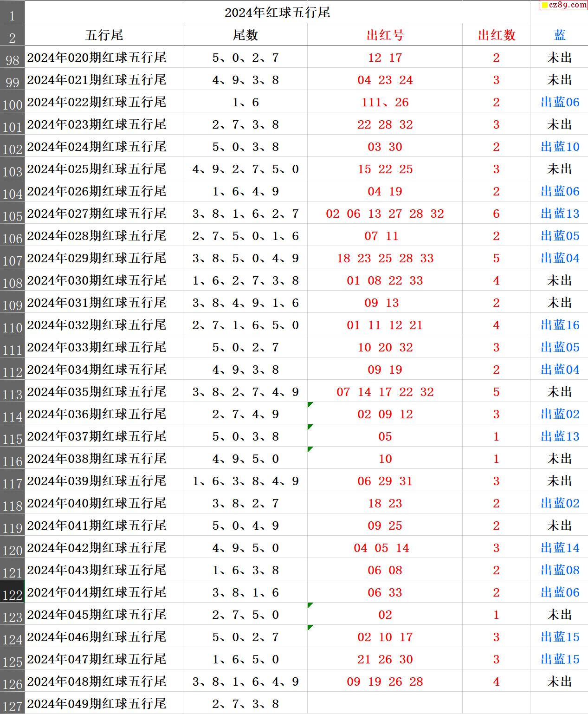The image size is (588, 714).
Task: Click the title cell 2024年红球五行尾
Action: click(x=277, y=13)
